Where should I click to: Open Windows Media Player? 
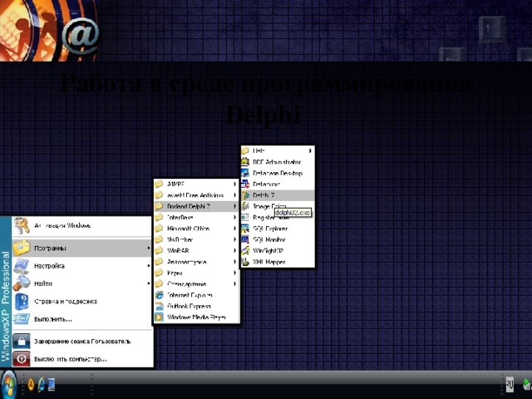click(195, 317)
